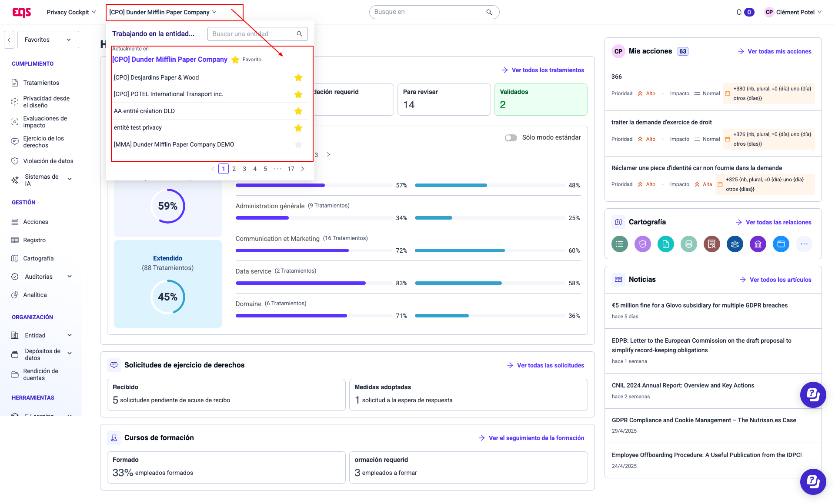Open Ejercicio de los derechos

pyautogui.click(x=43, y=142)
